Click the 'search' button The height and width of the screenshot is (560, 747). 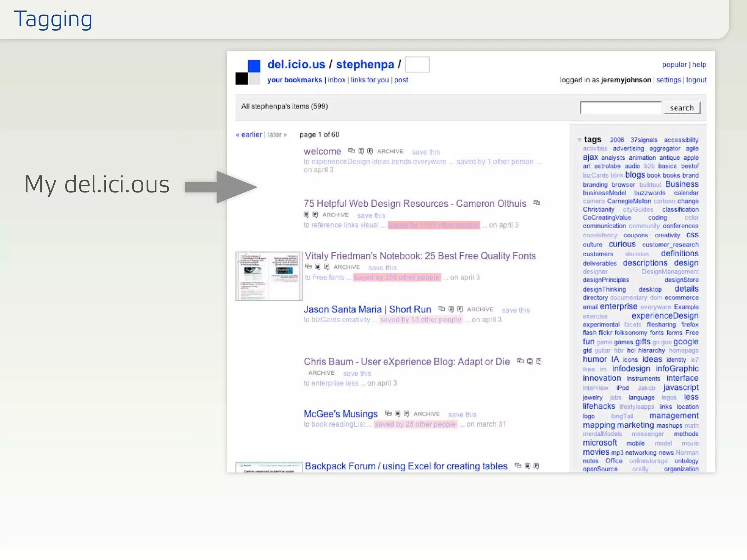(682, 108)
